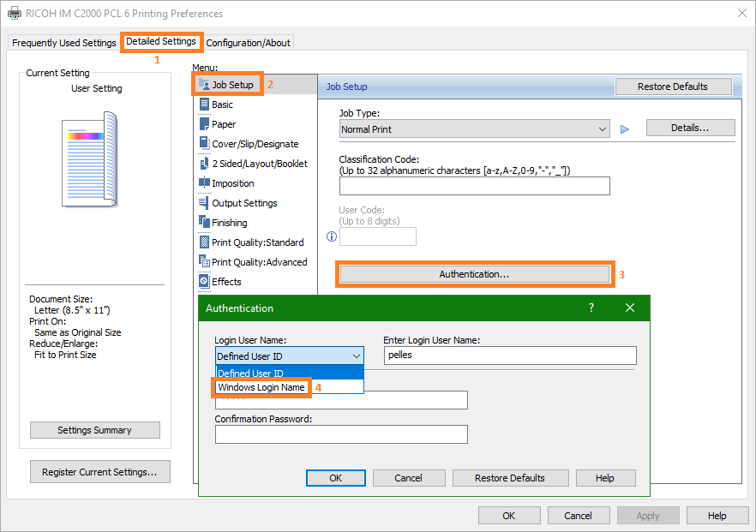The width and height of the screenshot is (756, 532).
Task: Select Windows Login Name from the dropdown
Action: click(261, 387)
